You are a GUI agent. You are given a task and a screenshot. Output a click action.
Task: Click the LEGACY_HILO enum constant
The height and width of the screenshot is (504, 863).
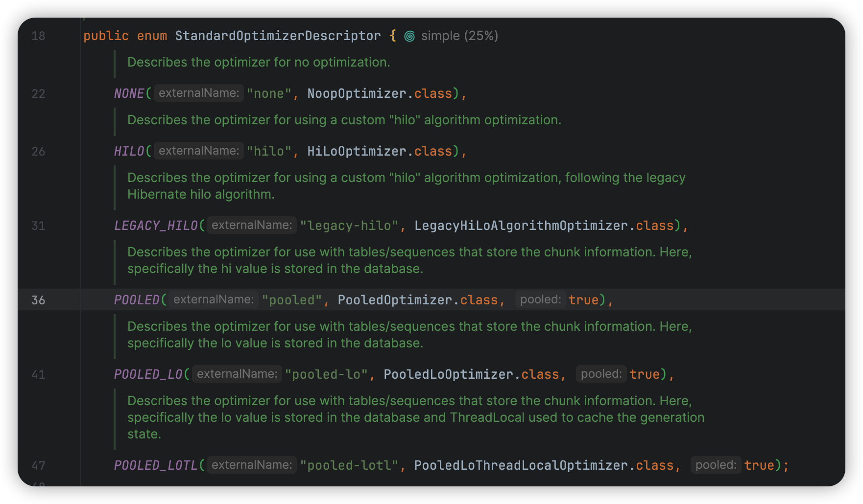pyautogui.click(x=156, y=226)
